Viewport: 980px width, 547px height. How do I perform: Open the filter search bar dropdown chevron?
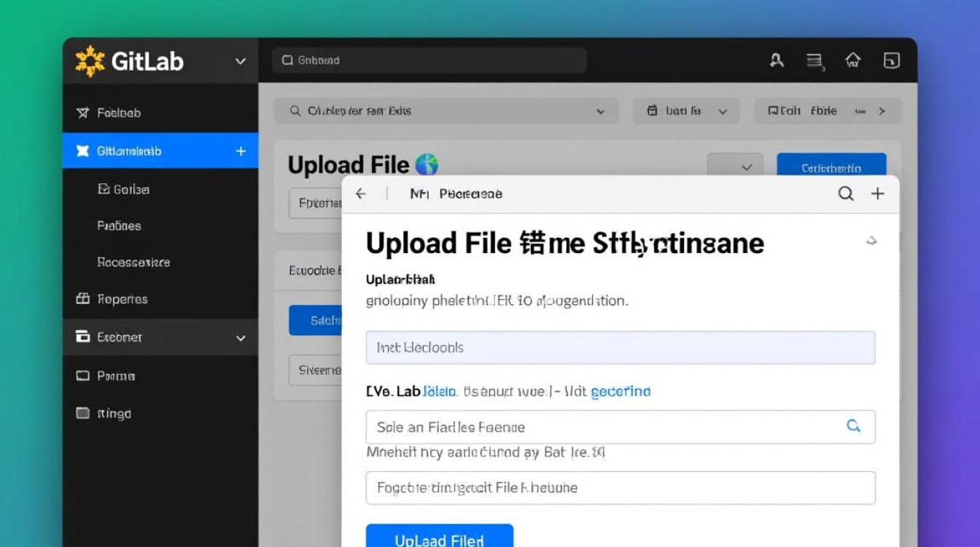601,112
